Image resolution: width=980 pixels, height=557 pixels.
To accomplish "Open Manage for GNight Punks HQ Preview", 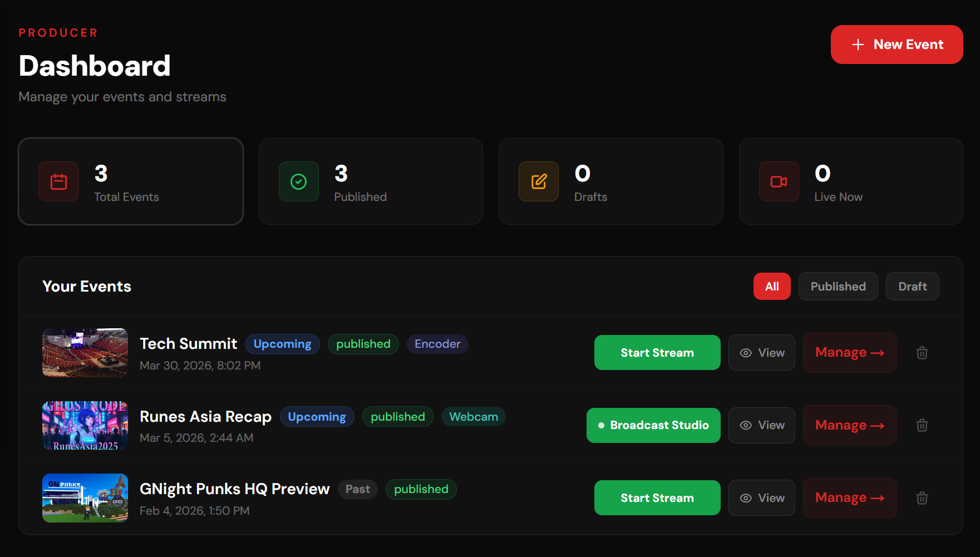I will click(x=849, y=497).
